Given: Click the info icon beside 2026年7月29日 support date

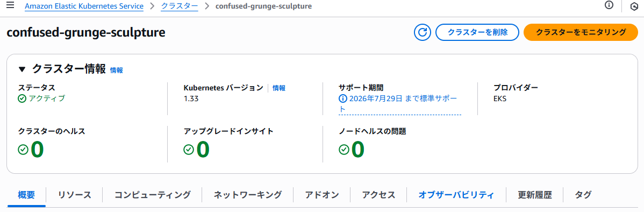Looking at the screenshot, I should 342,98.
